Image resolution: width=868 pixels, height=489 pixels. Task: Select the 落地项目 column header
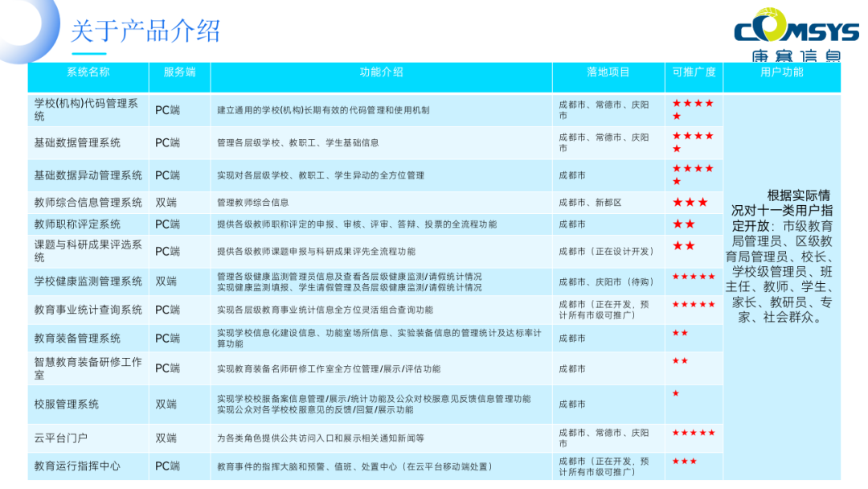[x=608, y=72]
